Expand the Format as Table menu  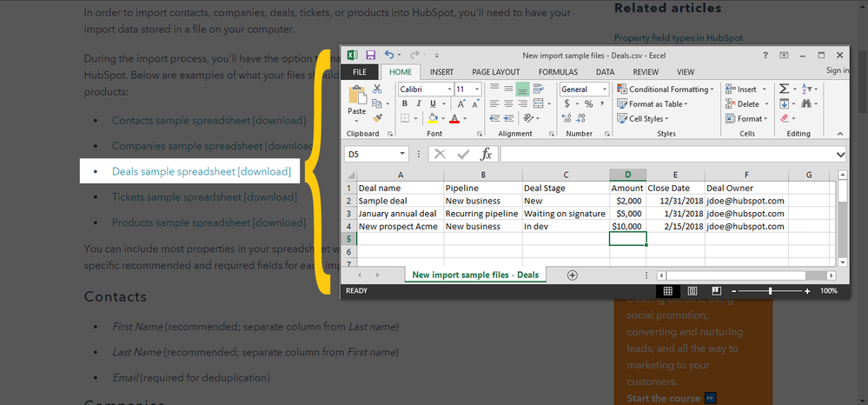click(653, 103)
